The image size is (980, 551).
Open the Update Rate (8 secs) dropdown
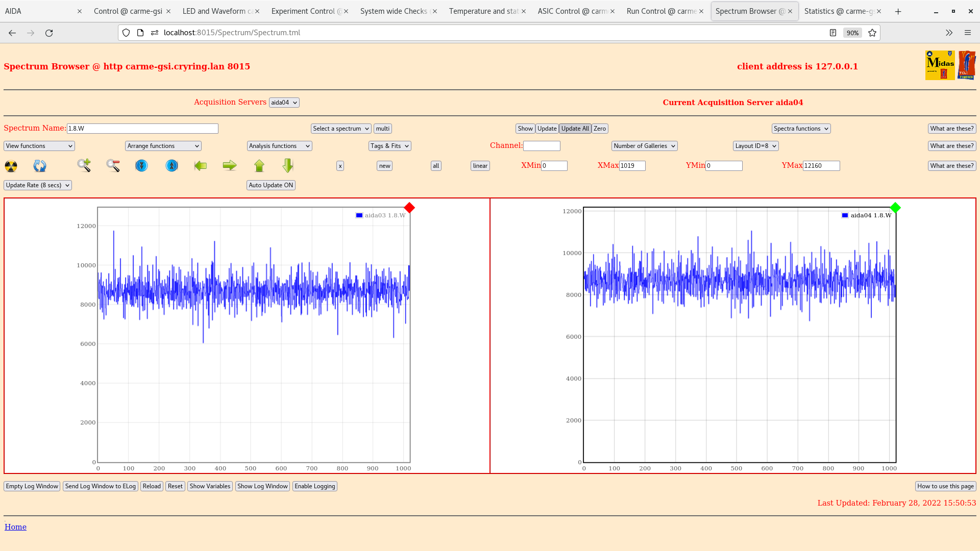[x=38, y=185]
